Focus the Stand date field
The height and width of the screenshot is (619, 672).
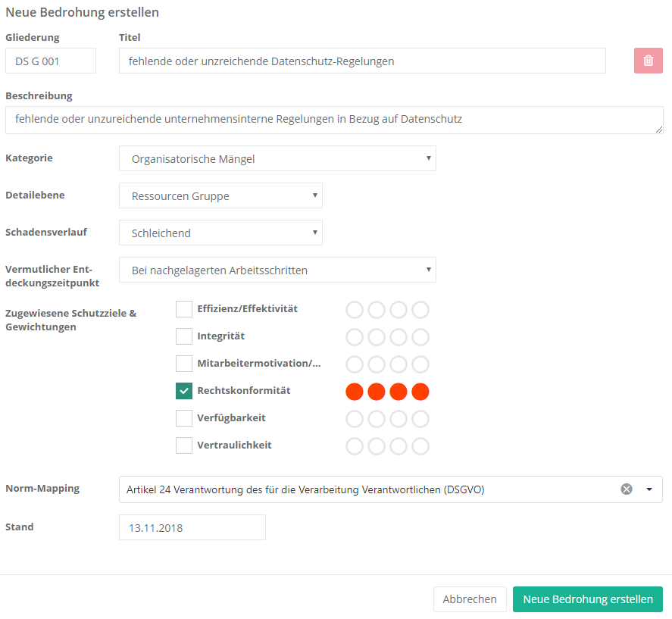192,528
